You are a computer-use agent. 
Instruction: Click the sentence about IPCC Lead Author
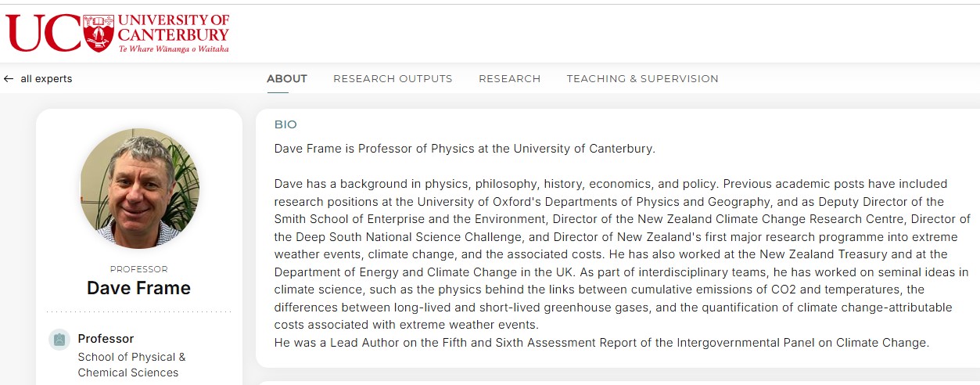[x=601, y=343]
